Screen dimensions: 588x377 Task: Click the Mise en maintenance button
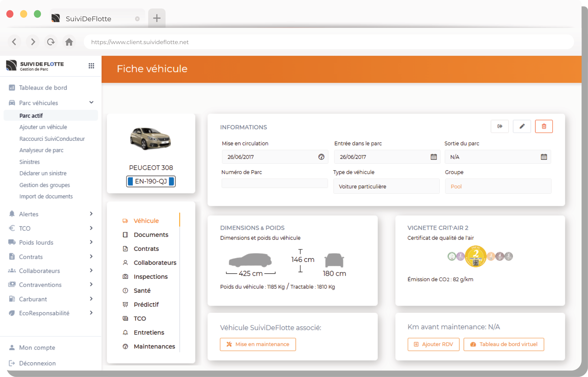pos(258,344)
